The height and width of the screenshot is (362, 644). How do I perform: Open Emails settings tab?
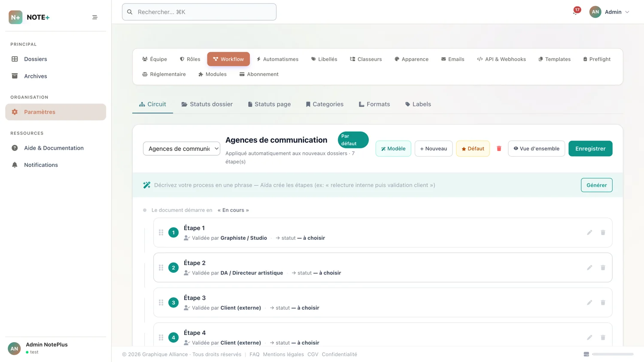coord(453,59)
